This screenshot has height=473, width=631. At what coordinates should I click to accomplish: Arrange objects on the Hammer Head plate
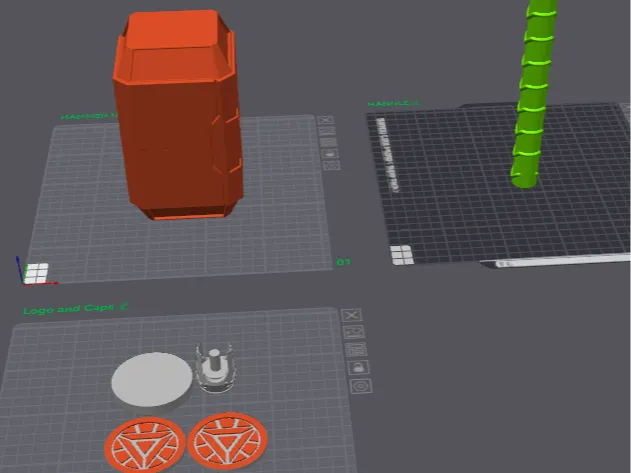[x=328, y=142]
